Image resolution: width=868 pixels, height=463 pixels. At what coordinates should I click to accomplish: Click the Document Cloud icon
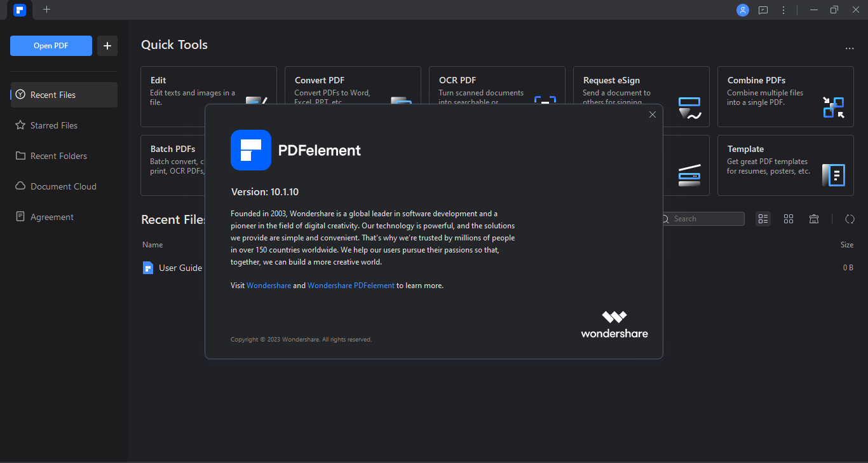(x=20, y=186)
